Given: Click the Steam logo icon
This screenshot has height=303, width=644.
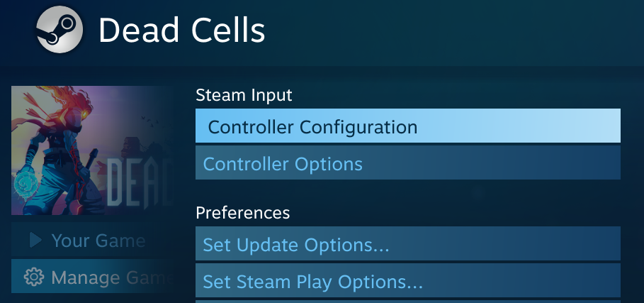Looking at the screenshot, I should 59,30.
